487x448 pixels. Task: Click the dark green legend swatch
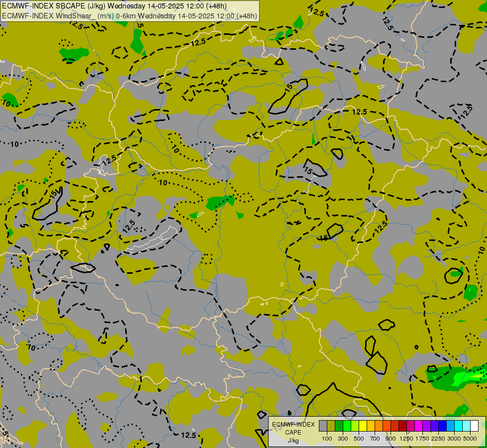(339, 426)
